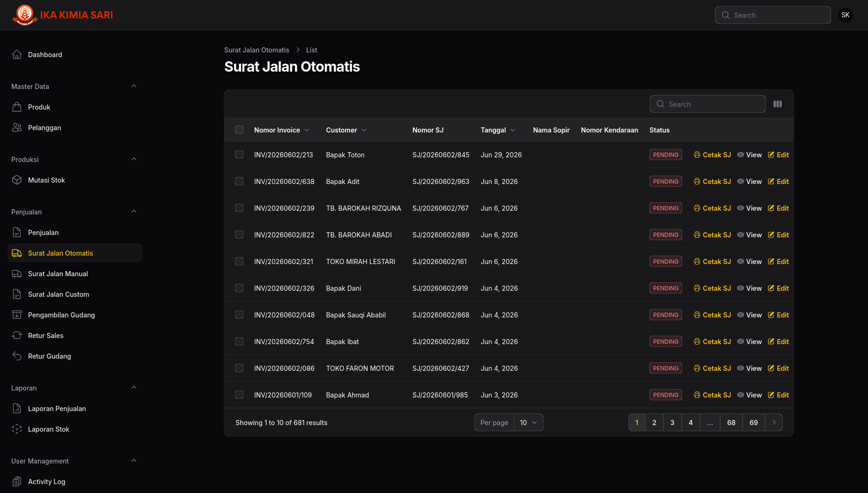Click the printer icon for Bapak Ahmad row
Image resolution: width=868 pixels, height=493 pixels.
tap(697, 395)
